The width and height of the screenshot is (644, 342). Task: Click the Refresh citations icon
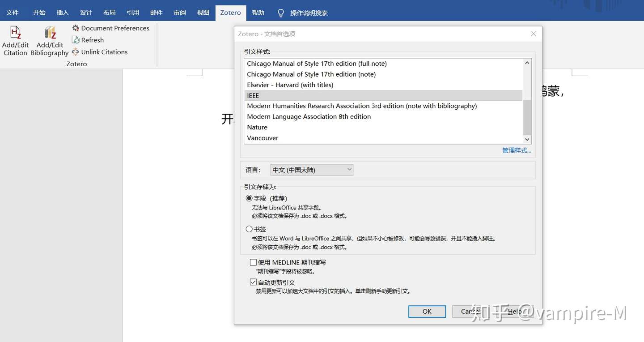click(76, 40)
